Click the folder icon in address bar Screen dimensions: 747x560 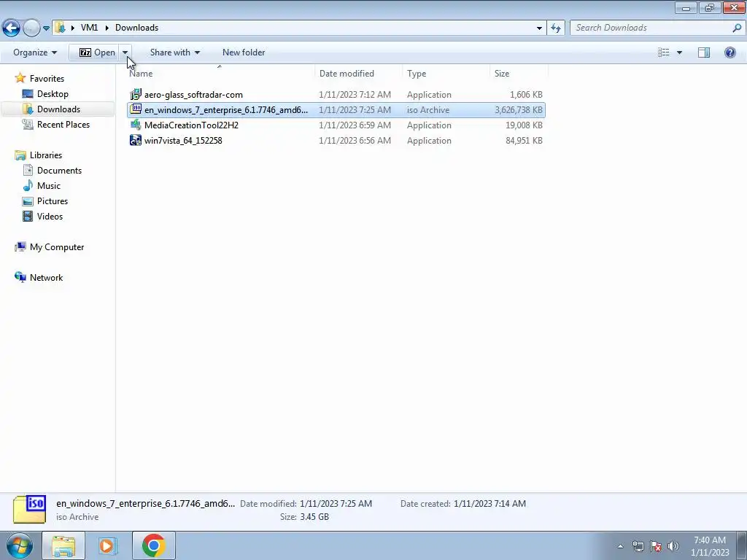click(61, 28)
